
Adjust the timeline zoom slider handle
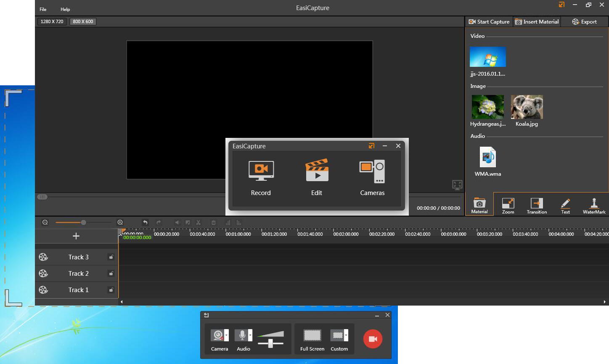click(x=83, y=222)
